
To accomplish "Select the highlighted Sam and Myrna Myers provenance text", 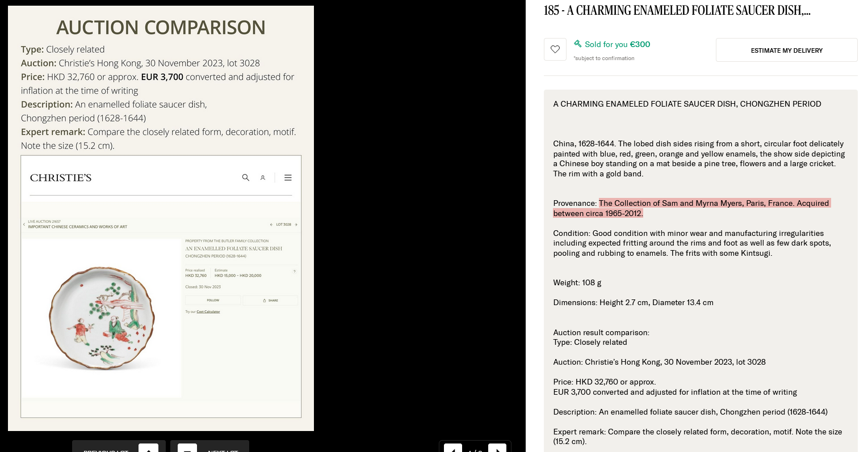I will [x=691, y=208].
